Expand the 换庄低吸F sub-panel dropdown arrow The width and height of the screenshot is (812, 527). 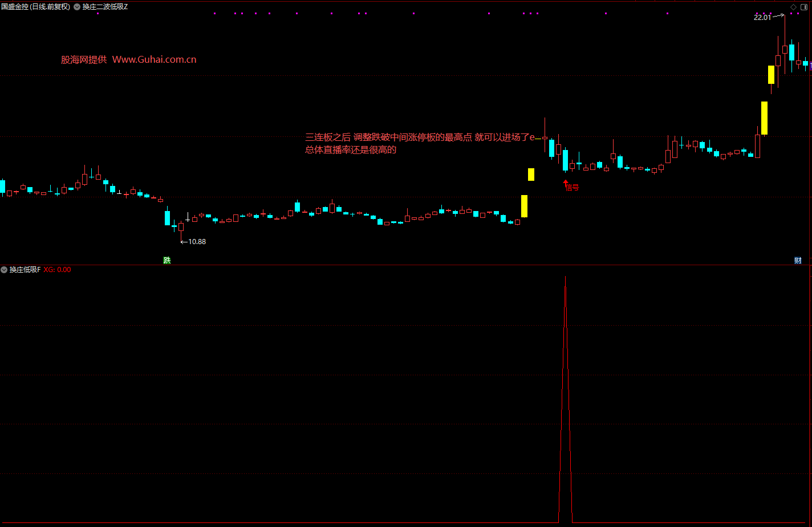pos(4,270)
